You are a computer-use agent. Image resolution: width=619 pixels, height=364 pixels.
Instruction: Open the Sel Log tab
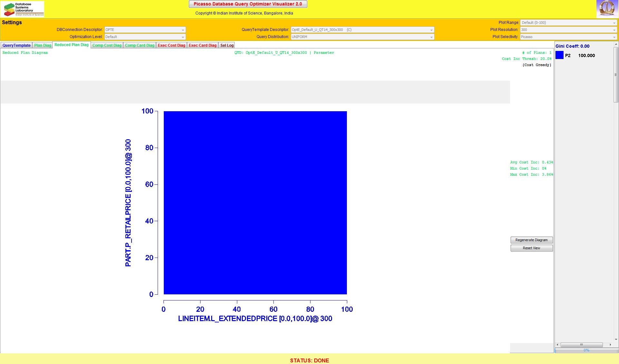[227, 45]
